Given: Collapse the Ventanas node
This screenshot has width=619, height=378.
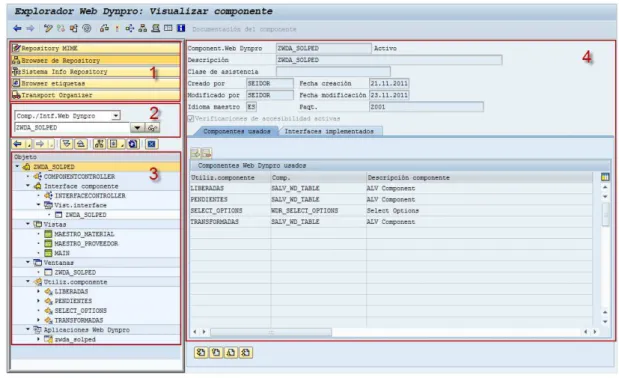Looking at the screenshot, I should [x=28, y=262].
